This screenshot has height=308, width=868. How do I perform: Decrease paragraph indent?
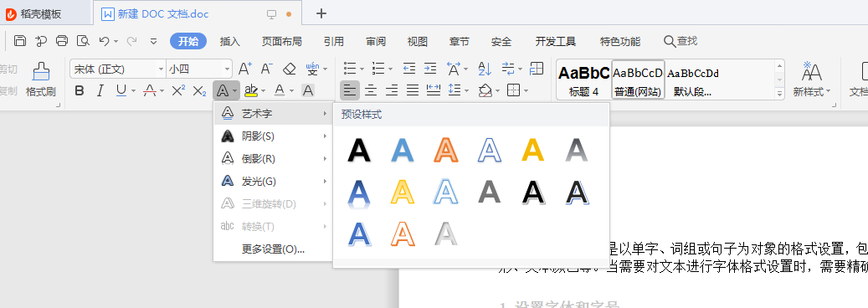tap(409, 69)
